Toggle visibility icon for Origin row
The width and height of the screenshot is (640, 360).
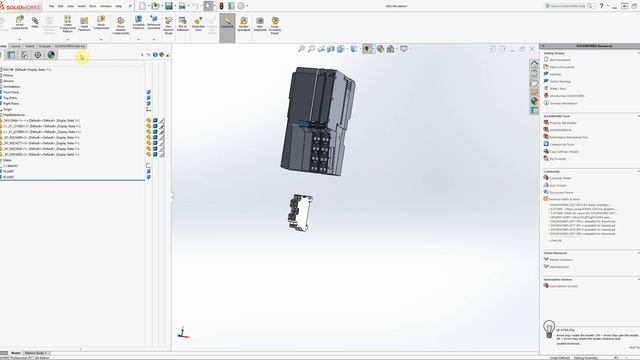[149, 109]
